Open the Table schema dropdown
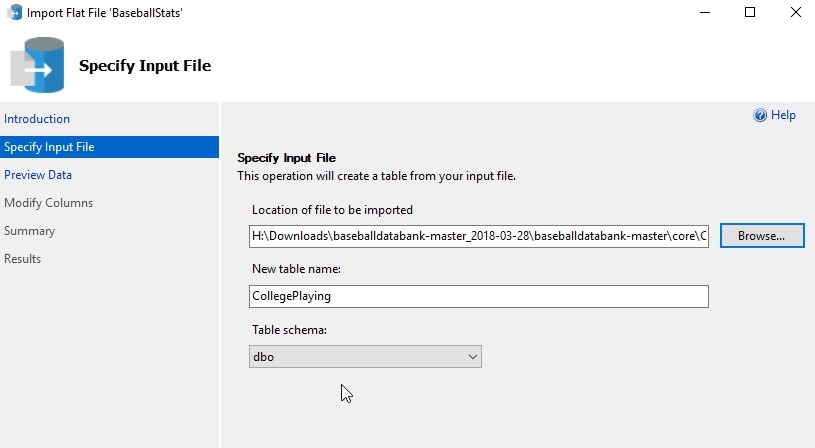Image resolution: width=815 pixels, height=448 pixels. (365, 357)
